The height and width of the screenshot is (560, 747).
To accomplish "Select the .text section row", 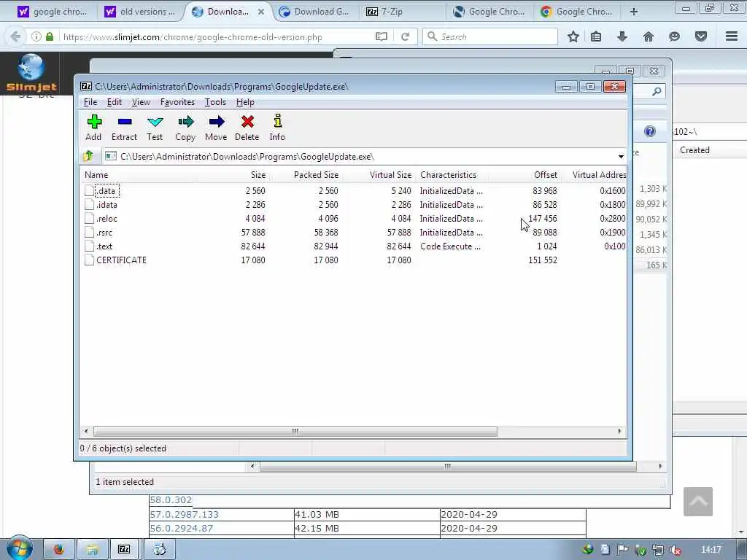I will click(x=353, y=246).
